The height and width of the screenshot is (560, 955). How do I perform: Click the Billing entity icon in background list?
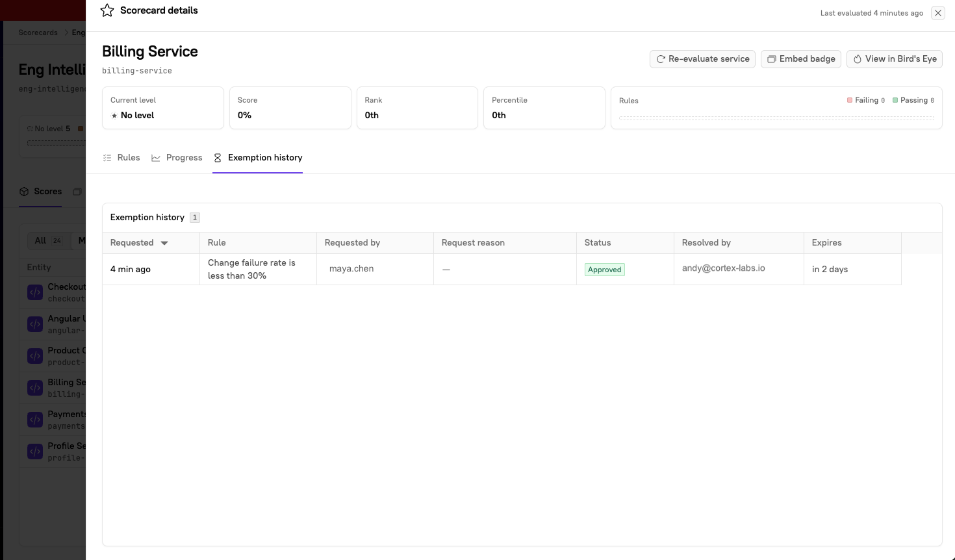35,388
